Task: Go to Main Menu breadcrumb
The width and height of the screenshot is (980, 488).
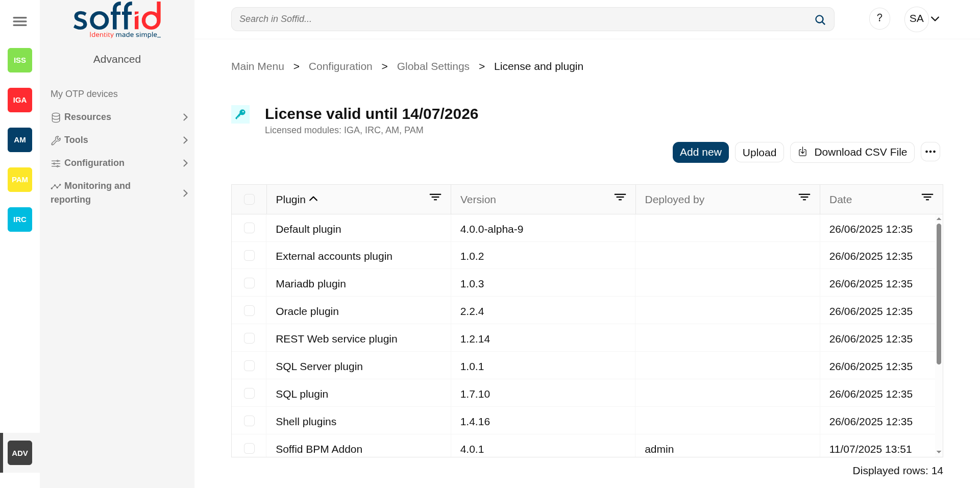Action: point(258,66)
